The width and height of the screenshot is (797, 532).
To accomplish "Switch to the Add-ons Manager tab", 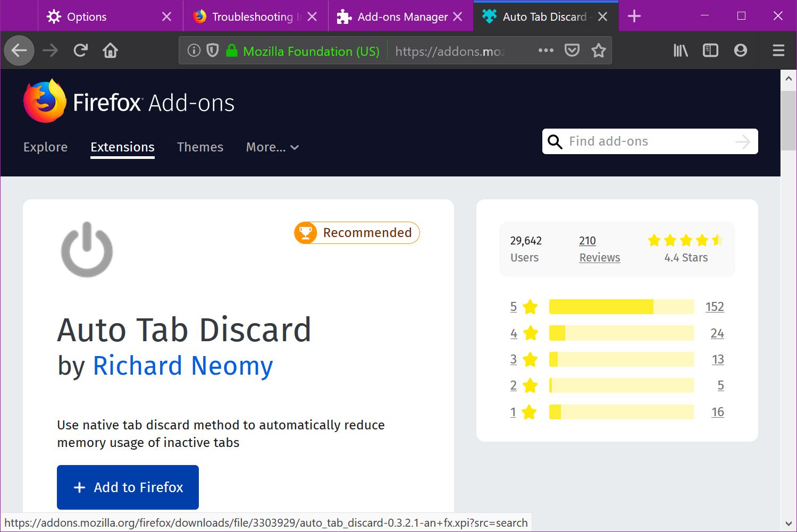I will [400, 17].
